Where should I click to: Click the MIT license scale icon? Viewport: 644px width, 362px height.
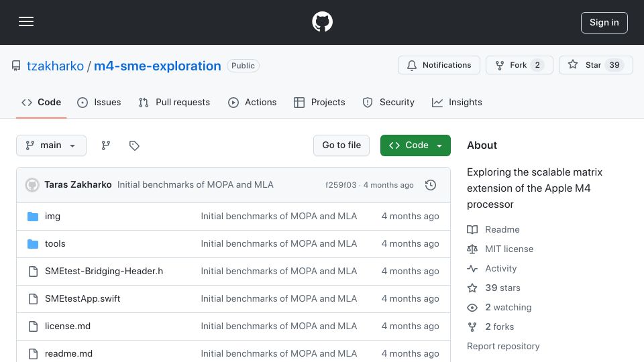pyautogui.click(x=472, y=249)
